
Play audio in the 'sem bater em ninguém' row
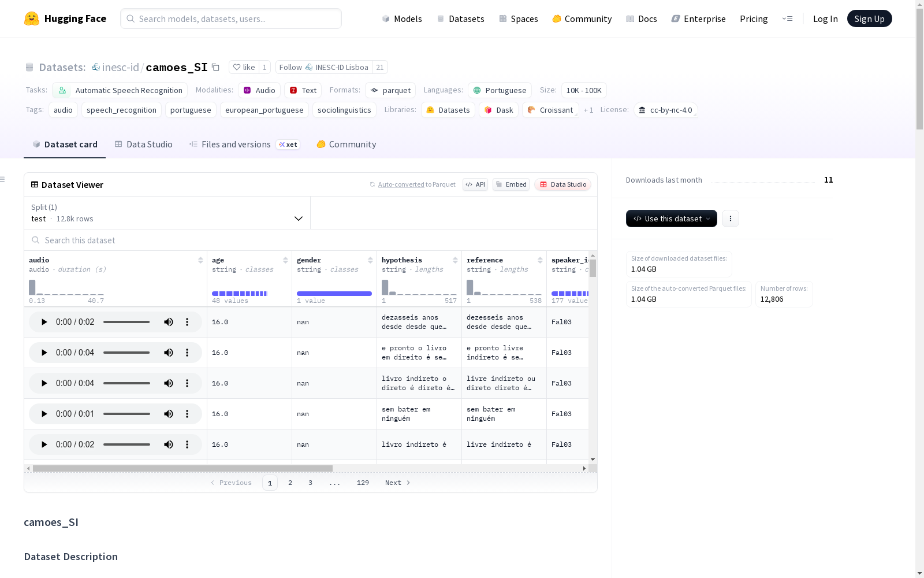click(x=44, y=414)
